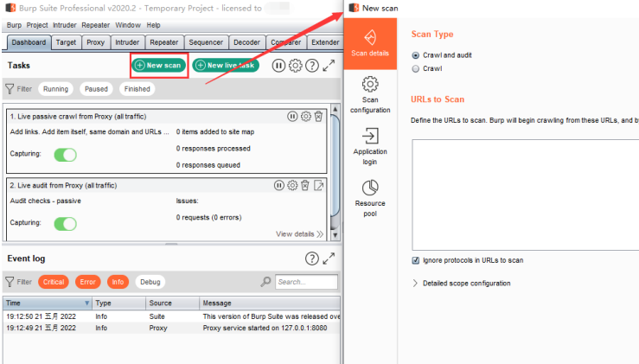Toggle the Running task filter
Viewport: 639px width, 364px height.
(x=56, y=89)
